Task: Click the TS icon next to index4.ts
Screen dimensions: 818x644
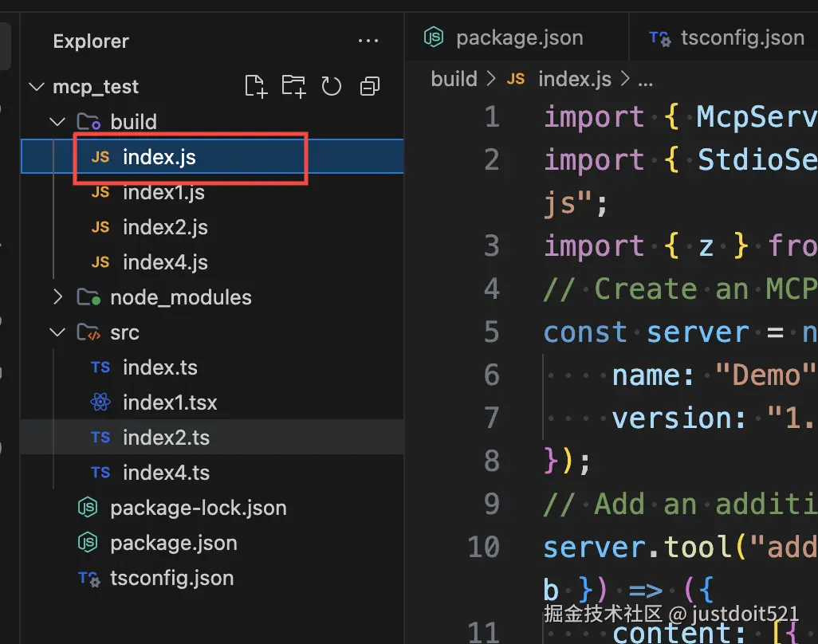Action: point(100,473)
